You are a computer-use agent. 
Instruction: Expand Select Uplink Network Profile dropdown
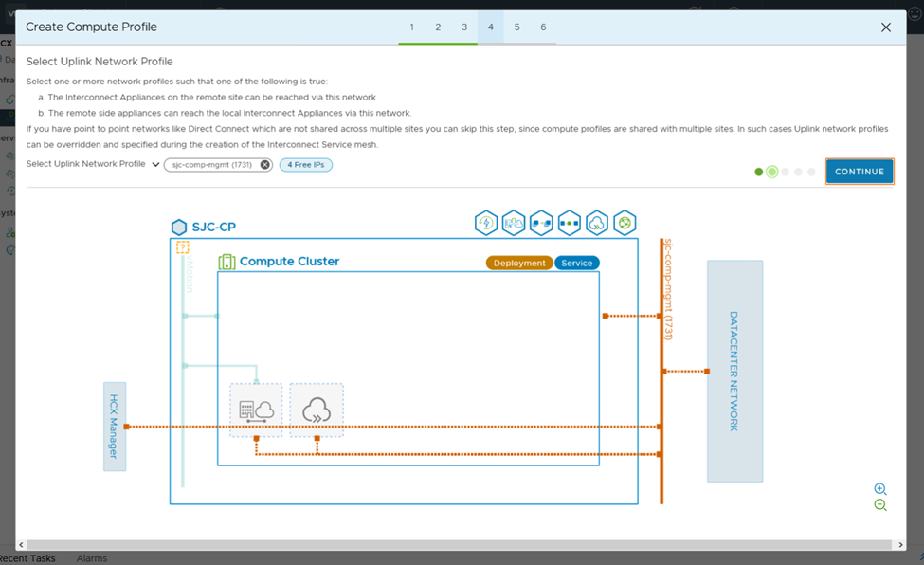pyautogui.click(x=155, y=165)
